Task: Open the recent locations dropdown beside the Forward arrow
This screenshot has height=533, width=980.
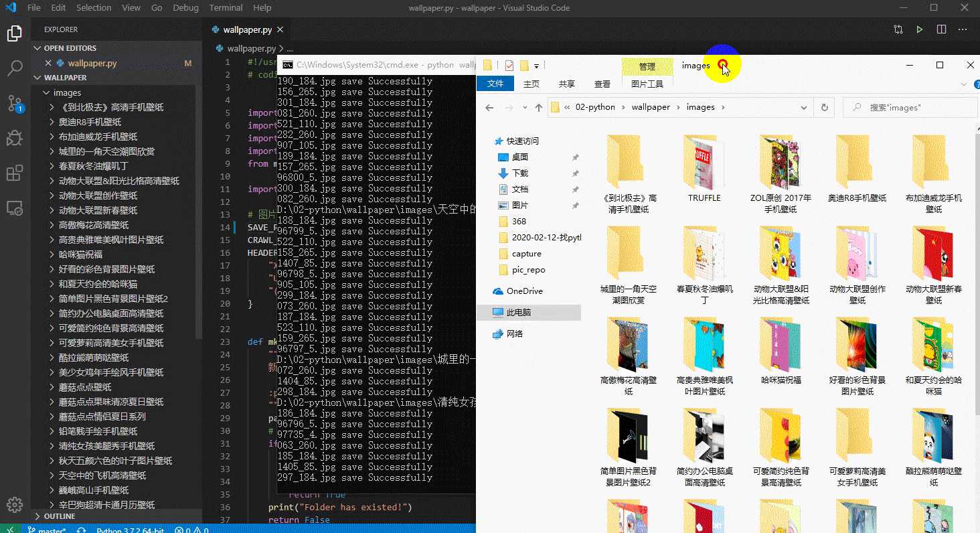Action: tap(523, 108)
